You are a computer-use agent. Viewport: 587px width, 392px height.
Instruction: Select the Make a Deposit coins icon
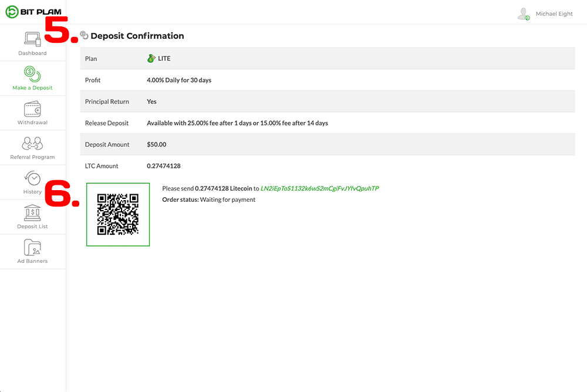coord(32,74)
